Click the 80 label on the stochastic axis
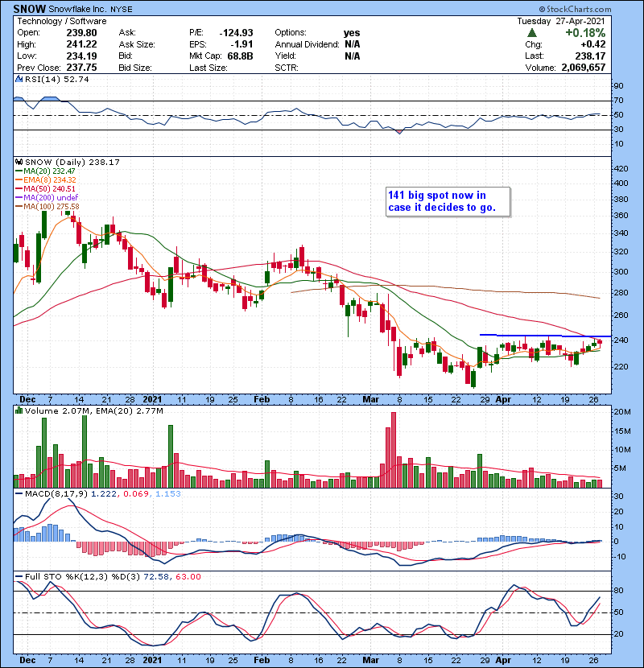This screenshot has width=644, height=668. (618, 591)
